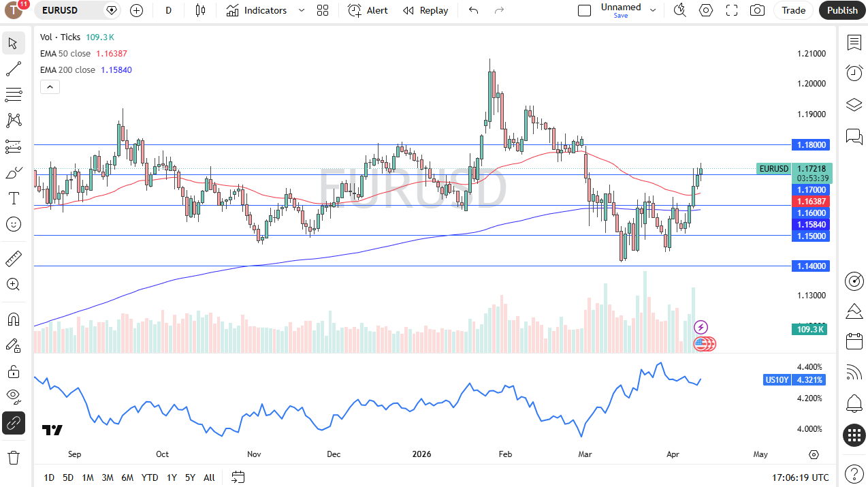Select the Brush drawing tool

(x=14, y=173)
